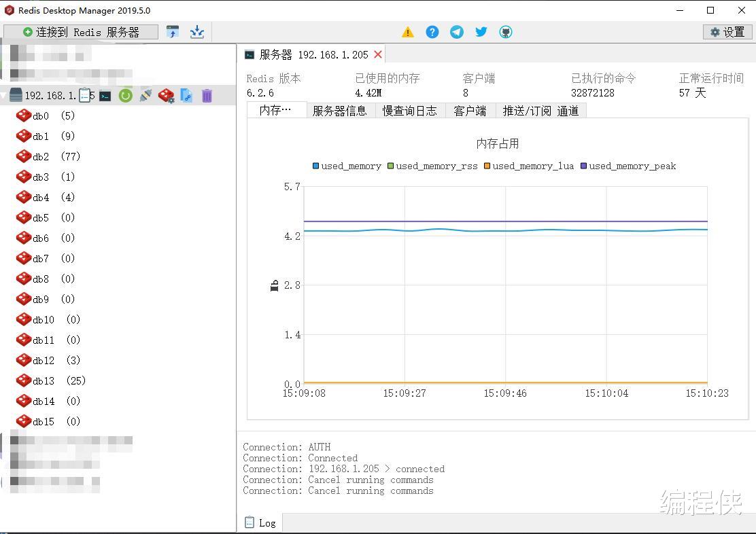Select the 服务器 192.168.1.205 tab title
Viewport: 756px width, 534px height.
coord(314,54)
